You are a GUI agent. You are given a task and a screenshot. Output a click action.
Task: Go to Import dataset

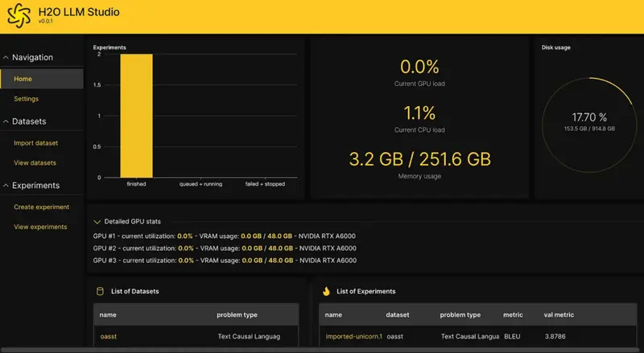(35, 143)
